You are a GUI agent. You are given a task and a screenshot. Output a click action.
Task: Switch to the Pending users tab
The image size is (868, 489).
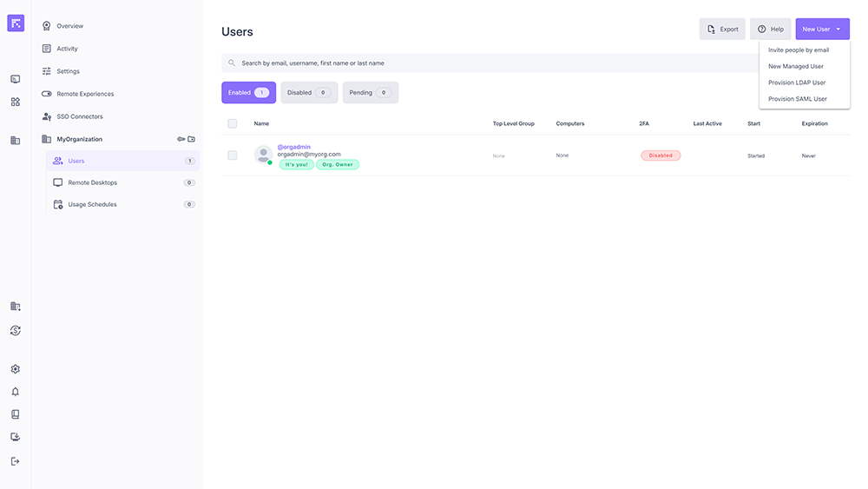[370, 93]
